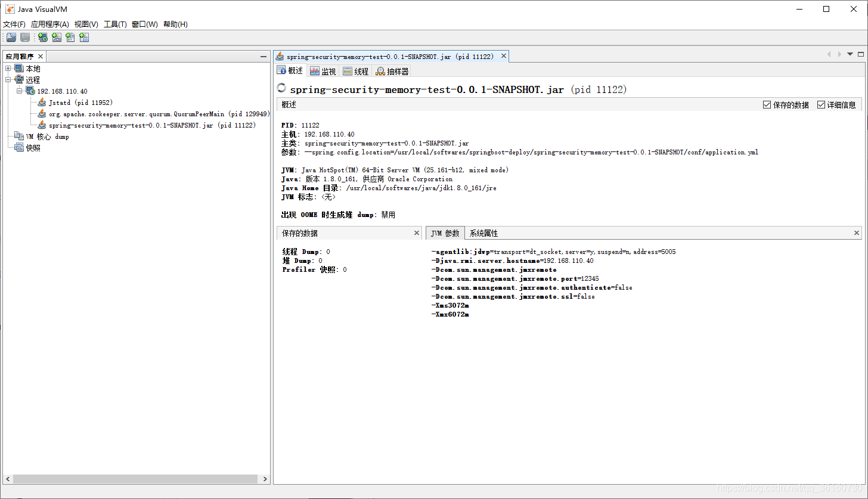Collapse the 远程 tree node
Screen dimensions: 868x499
pos(8,79)
